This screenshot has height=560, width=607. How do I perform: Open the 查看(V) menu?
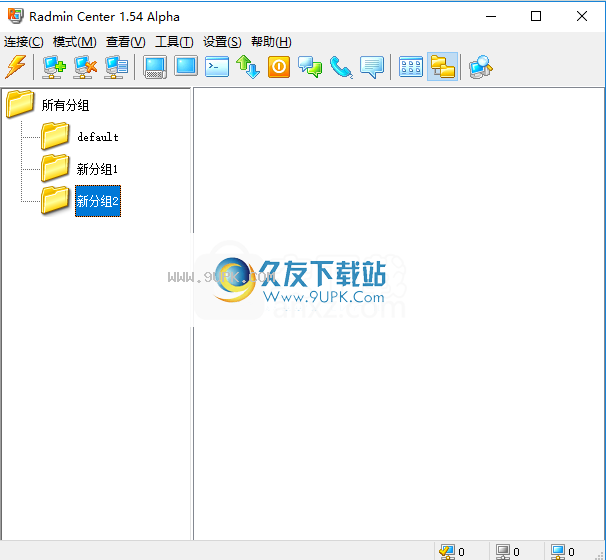click(125, 42)
